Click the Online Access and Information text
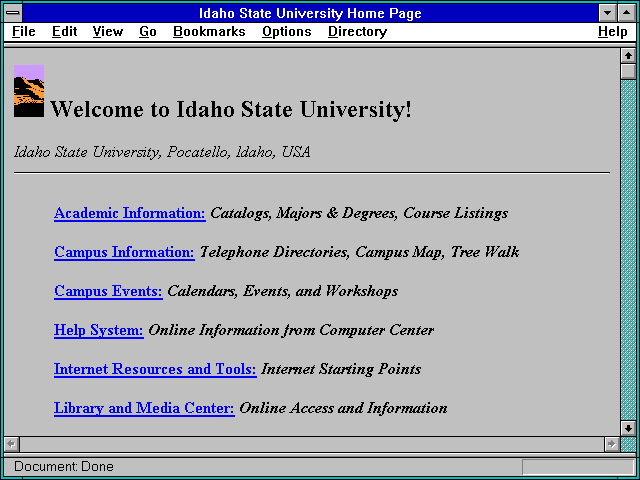This screenshot has height=480, width=640. (343, 408)
